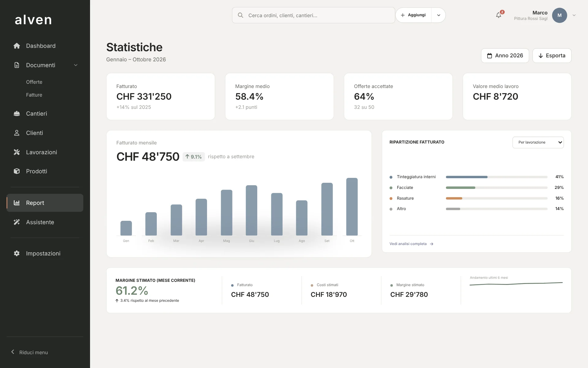Click the search magnifier icon

point(240,15)
